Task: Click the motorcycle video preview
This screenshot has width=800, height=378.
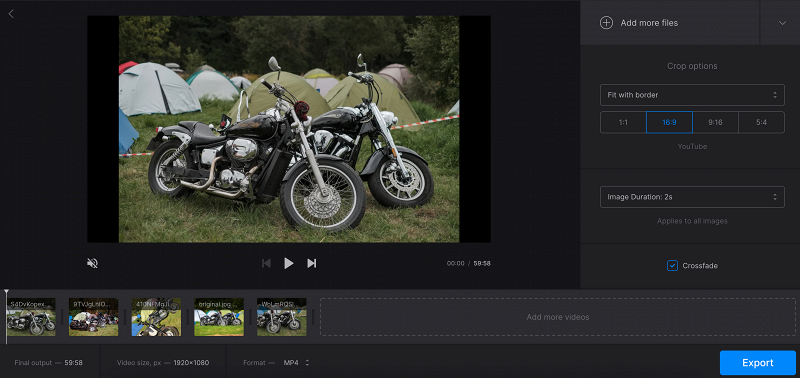Action: click(289, 129)
